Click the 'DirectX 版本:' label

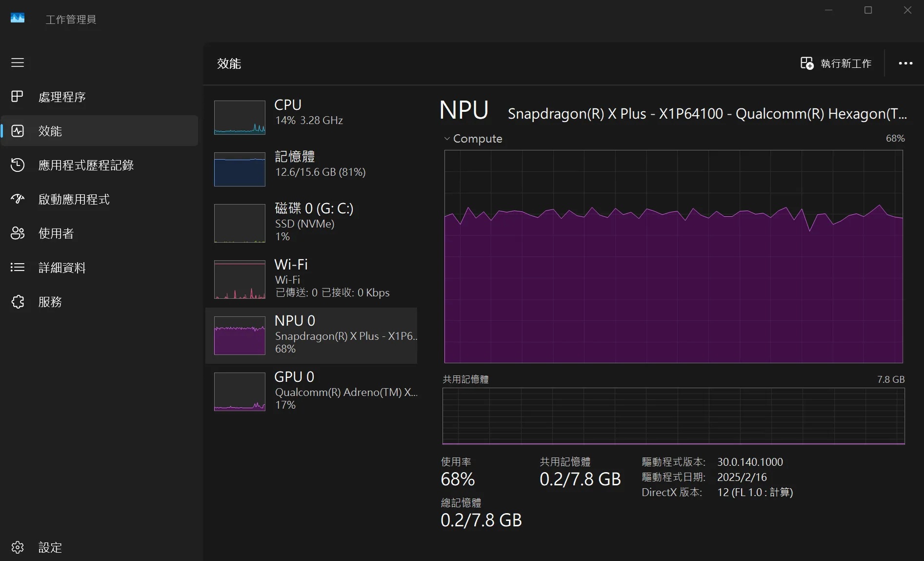click(672, 492)
